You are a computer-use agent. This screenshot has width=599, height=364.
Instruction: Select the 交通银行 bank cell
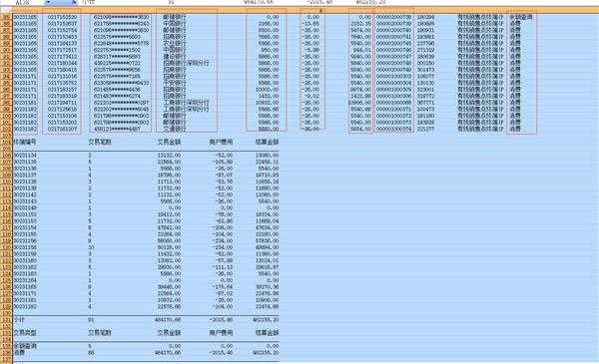coord(175,129)
